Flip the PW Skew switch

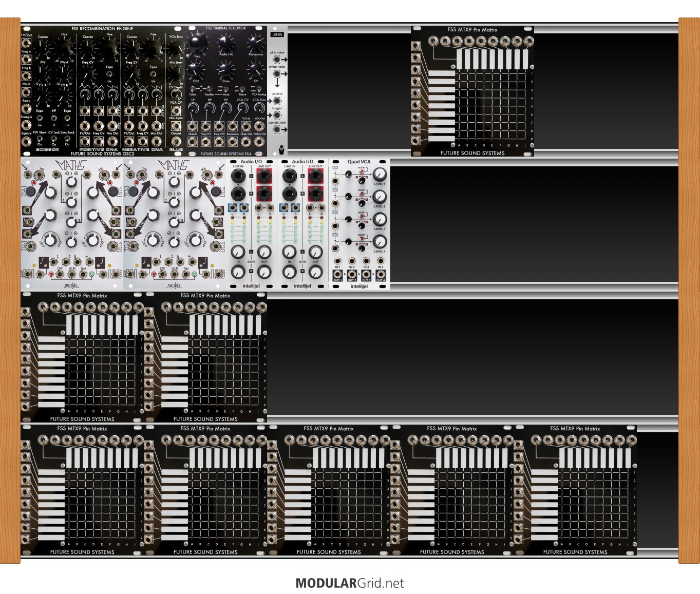[x=40, y=139]
